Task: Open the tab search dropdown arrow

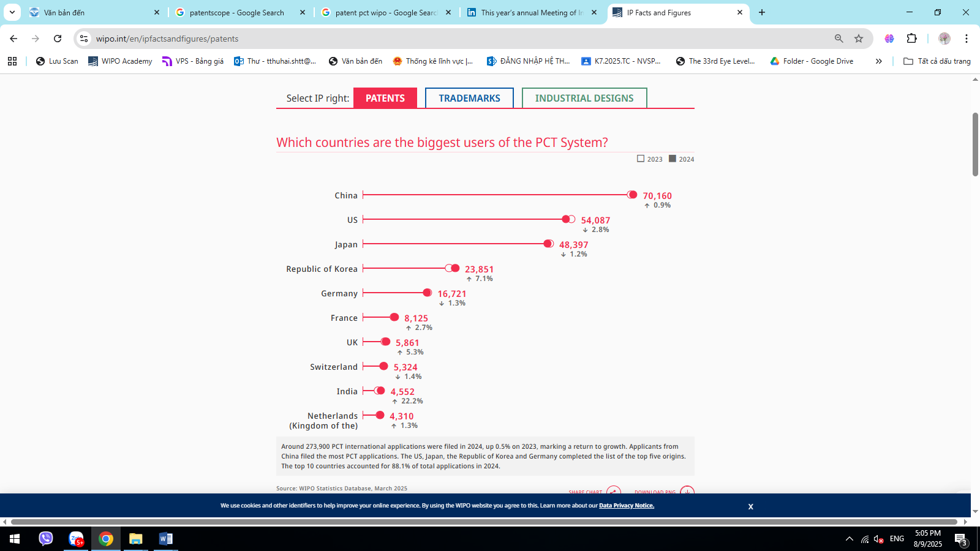Action: pos(12,12)
